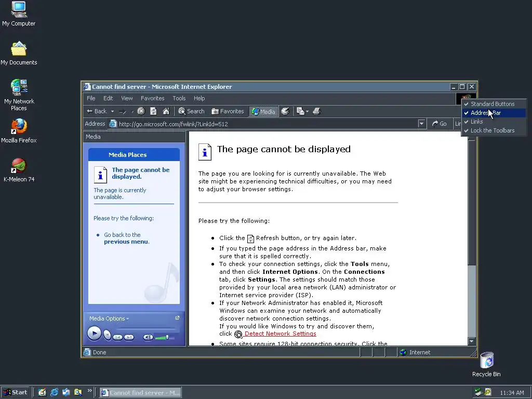Click the Cannot find server taskbar button
This screenshot has height=399, width=532.
point(140,393)
